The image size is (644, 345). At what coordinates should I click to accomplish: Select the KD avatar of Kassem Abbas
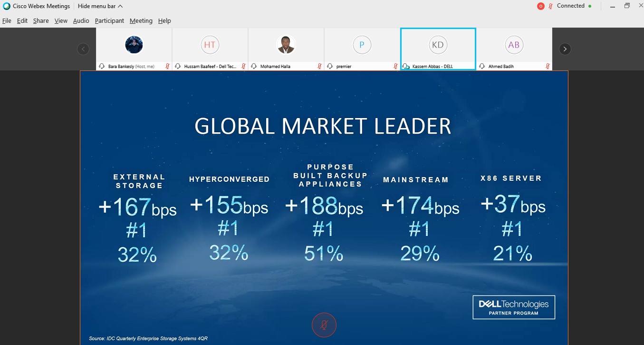(438, 45)
